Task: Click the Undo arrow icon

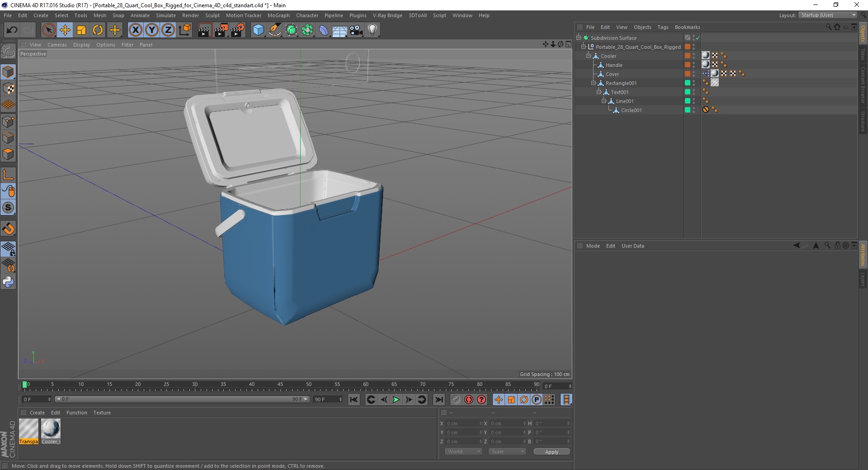Action: click(x=12, y=30)
